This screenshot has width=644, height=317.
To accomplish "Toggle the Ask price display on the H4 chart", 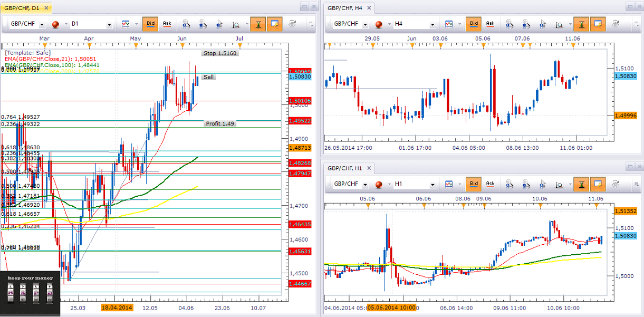I will [491, 24].
